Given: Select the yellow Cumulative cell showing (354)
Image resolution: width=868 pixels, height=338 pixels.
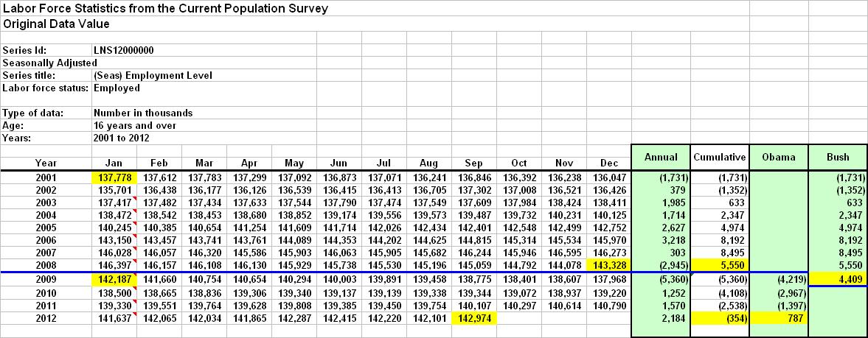Looking at the screenshot, I should (x=720, y=318).
